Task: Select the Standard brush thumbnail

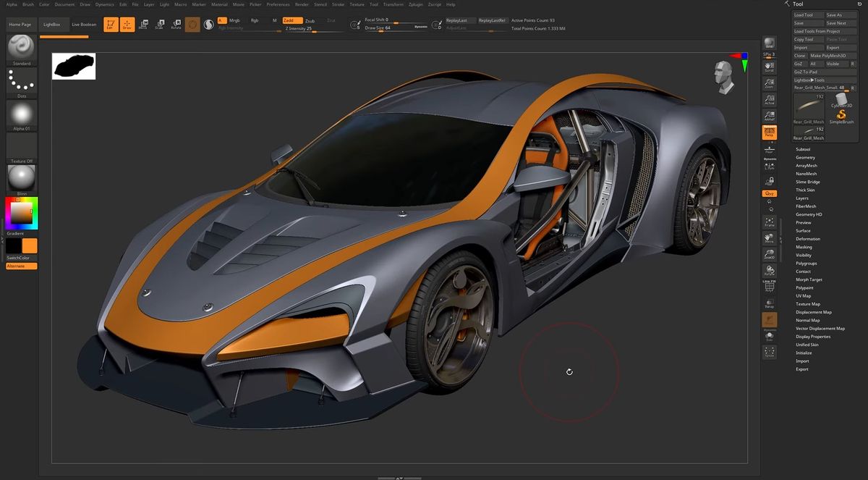Action: coord(22,47)
